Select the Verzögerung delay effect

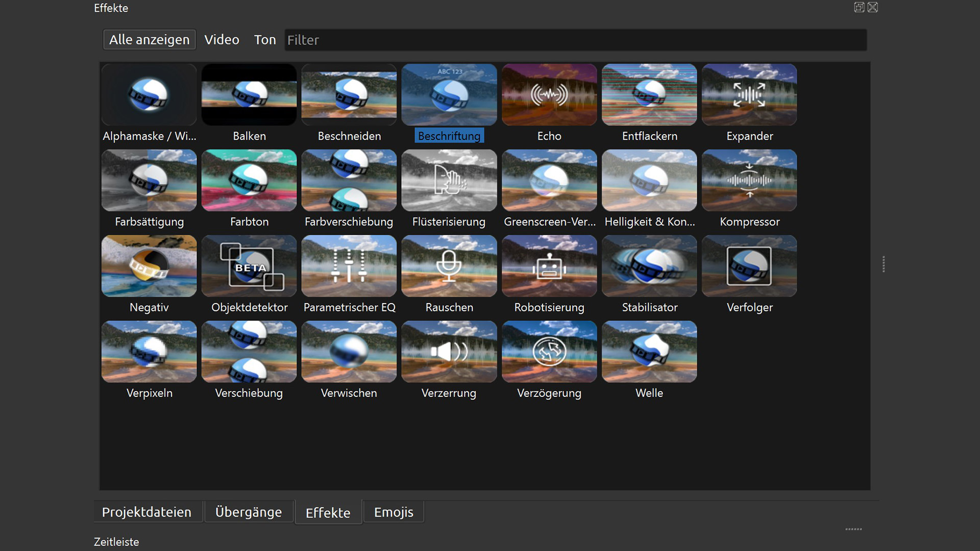coord(549,352)
